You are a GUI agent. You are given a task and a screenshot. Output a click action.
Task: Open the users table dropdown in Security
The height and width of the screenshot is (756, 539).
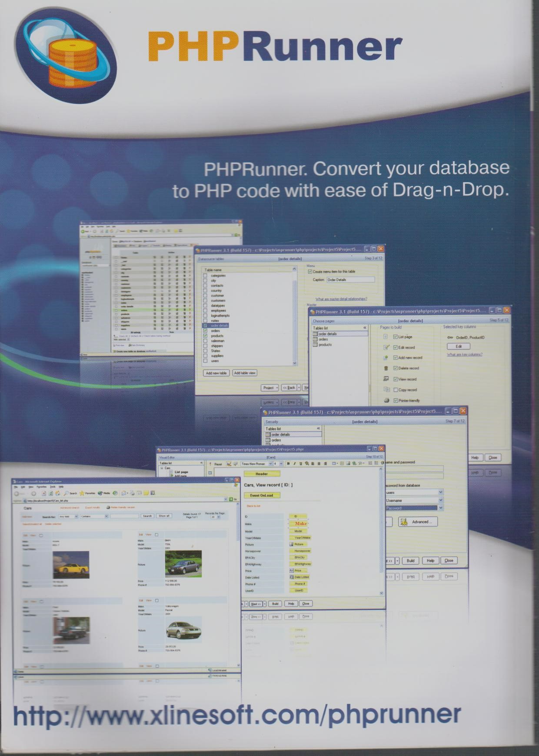(441, 492)
